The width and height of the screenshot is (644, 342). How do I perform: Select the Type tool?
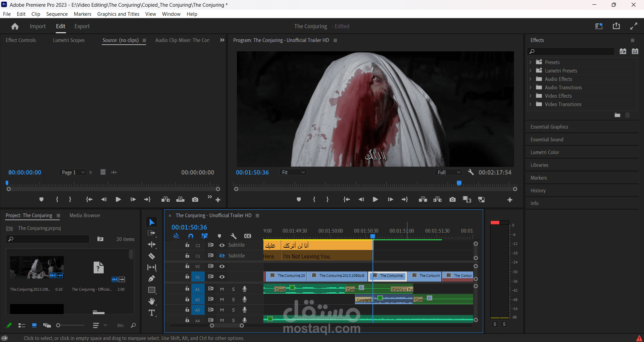point(152,313)
